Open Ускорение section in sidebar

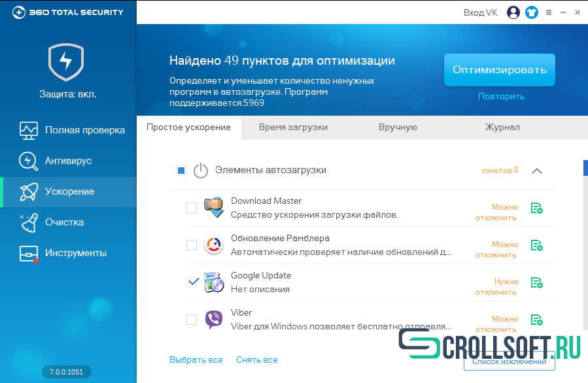(68, 192)
